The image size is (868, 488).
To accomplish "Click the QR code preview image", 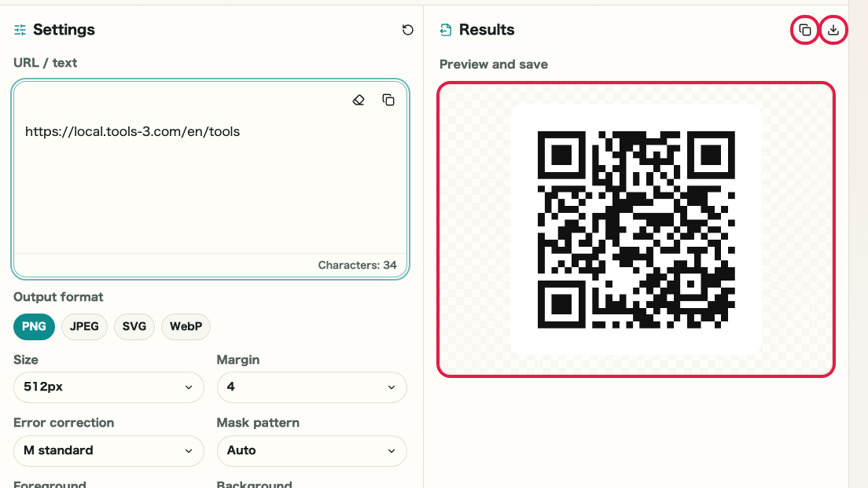I will (x=636, y=229).
